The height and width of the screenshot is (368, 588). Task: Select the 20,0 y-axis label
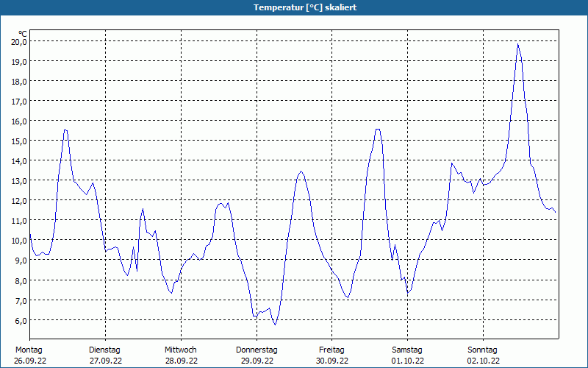pos(18,42)
